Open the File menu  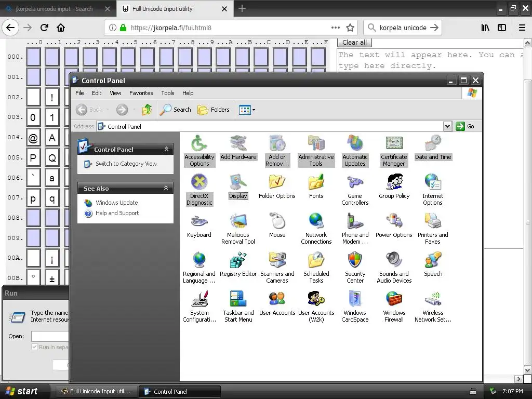pos(79,93)
